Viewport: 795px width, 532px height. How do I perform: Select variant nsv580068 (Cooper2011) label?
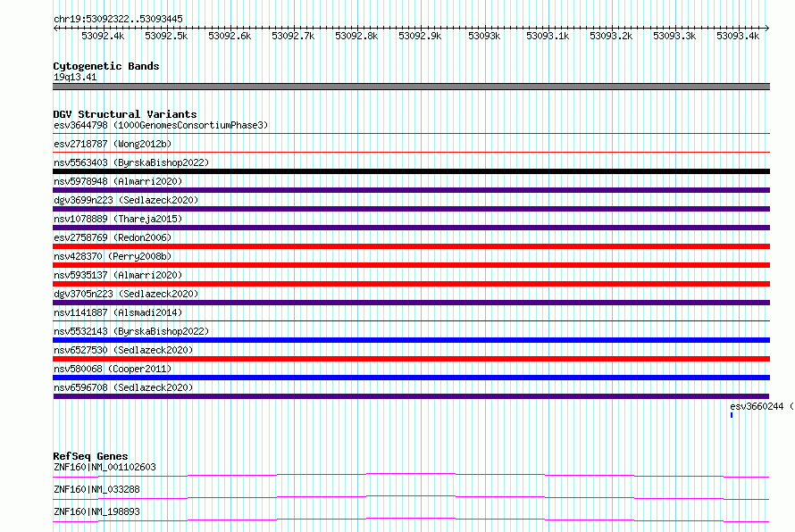(x=113, y=369)
